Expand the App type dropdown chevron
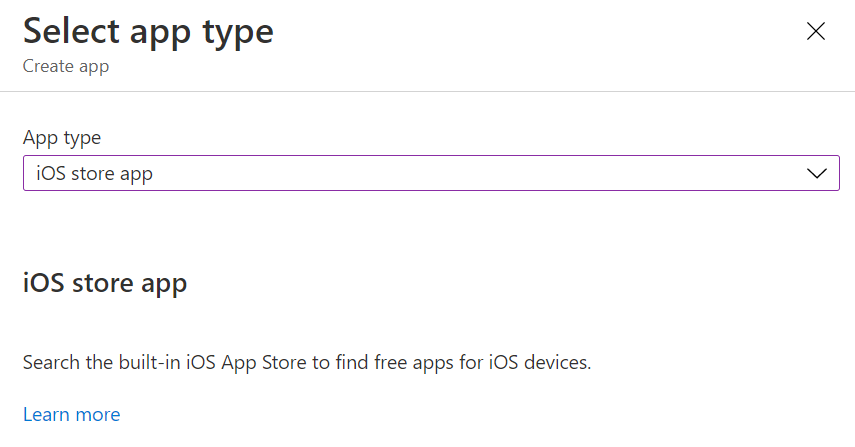The height and width of the screenshot is (447, 855). coord(816,173)
